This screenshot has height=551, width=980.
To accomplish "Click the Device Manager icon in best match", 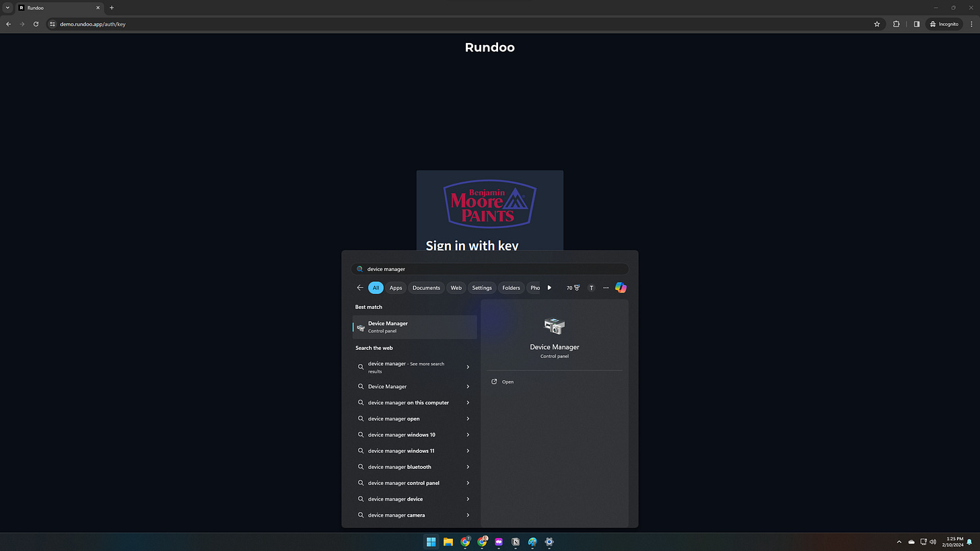I will [x=361, y=328].
